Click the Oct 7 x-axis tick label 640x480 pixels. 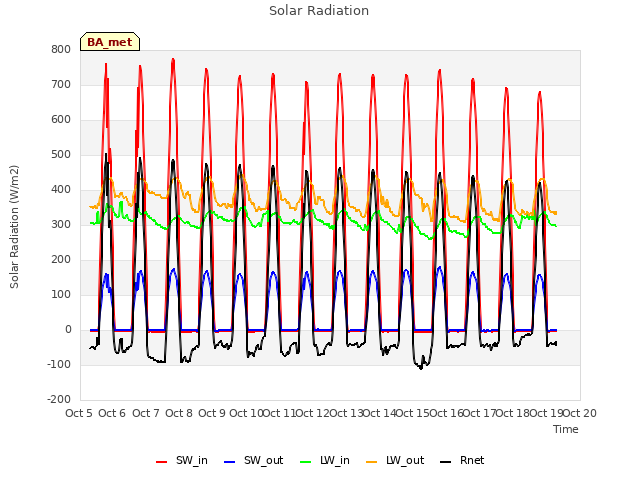(x=146, y=413)
